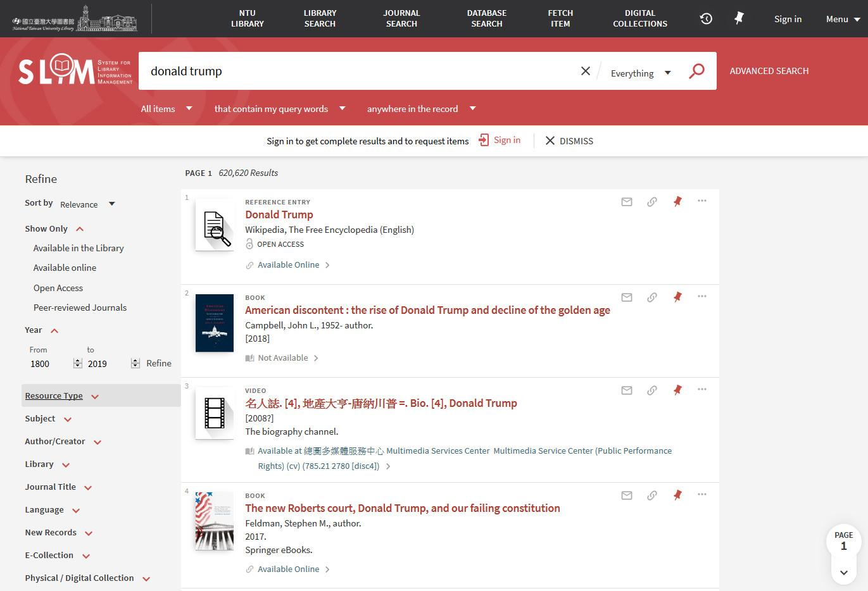Click Sign in link in notification bar
The image size is (868, 591).
[x=500, y=140]
